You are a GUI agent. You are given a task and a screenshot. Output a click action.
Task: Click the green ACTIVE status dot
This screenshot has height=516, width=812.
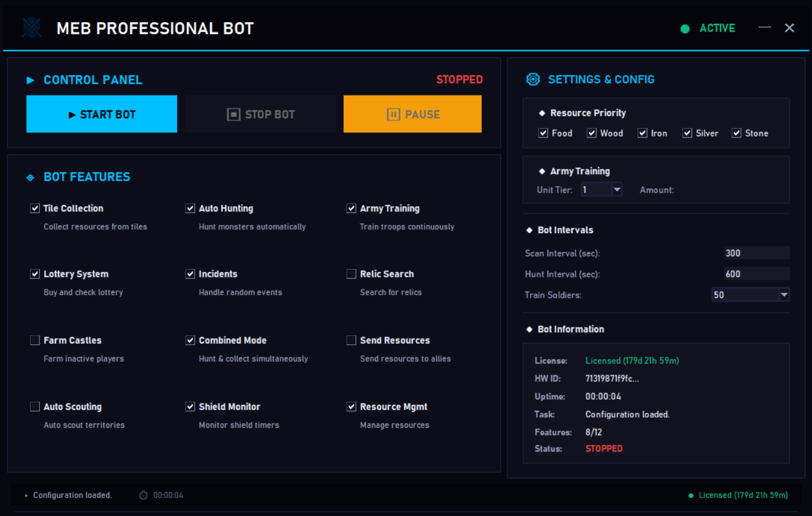click(x=685, y=28)
